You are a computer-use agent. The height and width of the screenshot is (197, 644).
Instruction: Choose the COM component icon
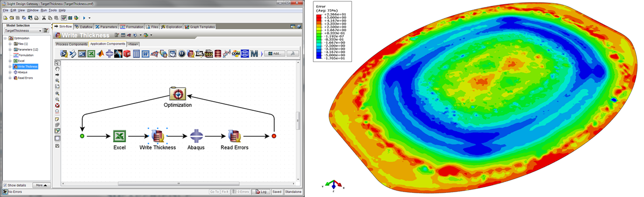(x=236, y=54)
